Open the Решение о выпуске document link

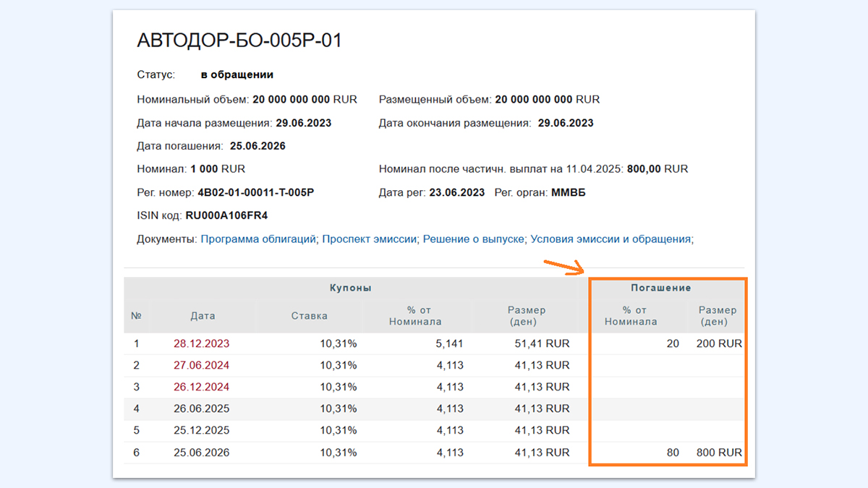pos(474,239)
